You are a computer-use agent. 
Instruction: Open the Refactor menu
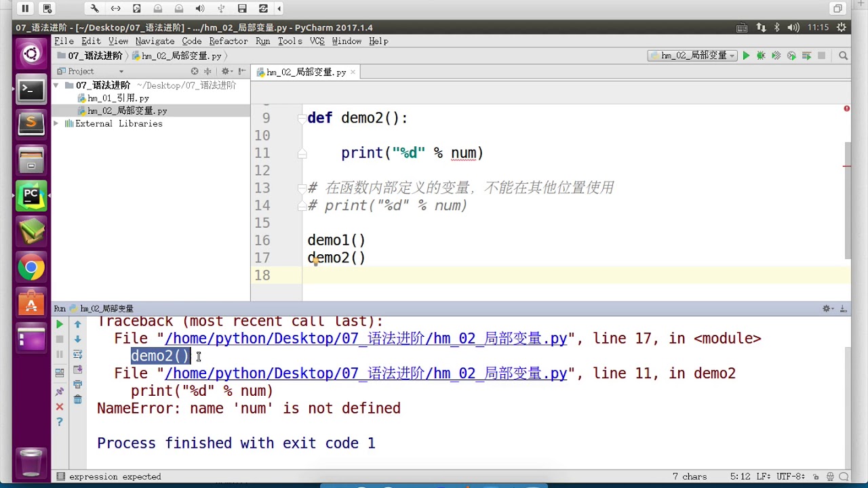click(229, 41)
